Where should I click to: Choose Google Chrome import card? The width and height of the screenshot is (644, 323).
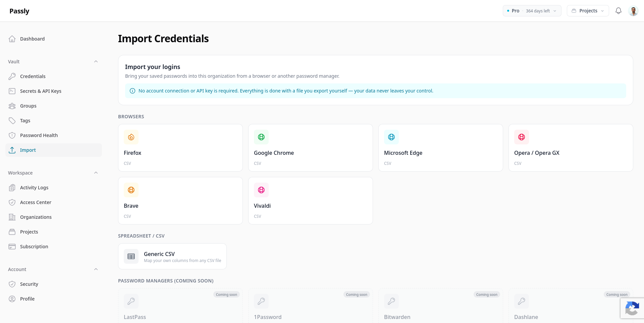[311, 148]
